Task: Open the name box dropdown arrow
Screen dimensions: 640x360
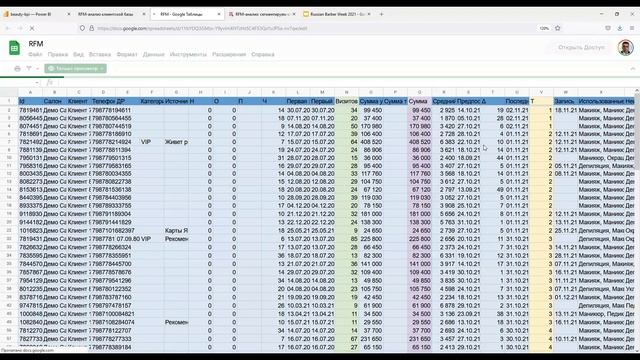Action: pos(37,83)
